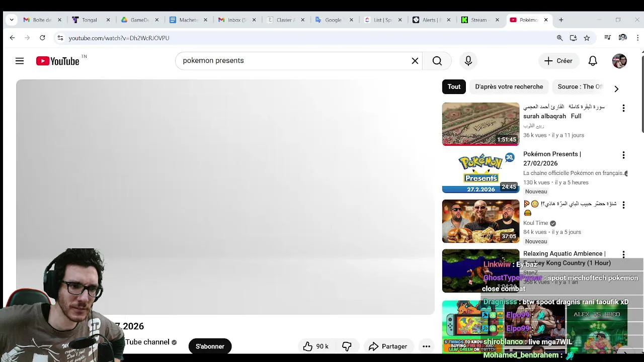Go back in the browser
The height and width of the screenshot is (362, 644).
(12, 38)
